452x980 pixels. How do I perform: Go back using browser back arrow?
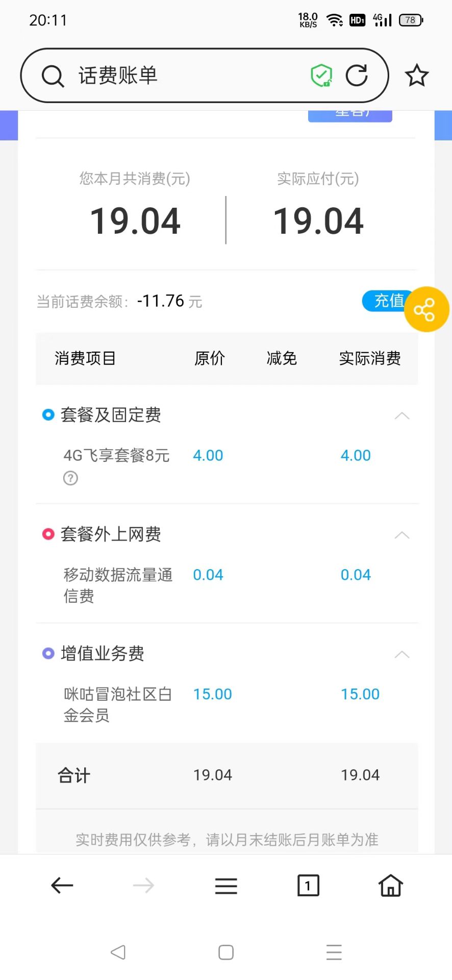[62, 886]
